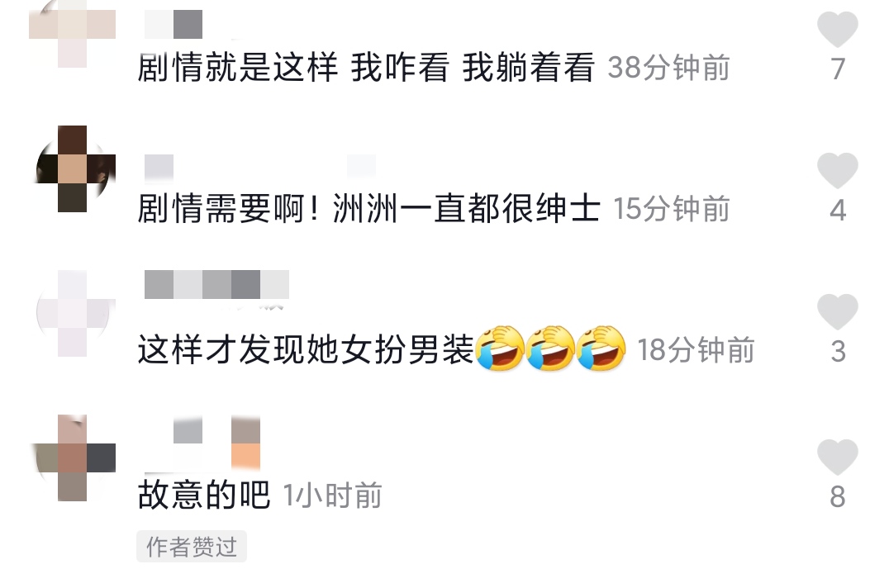Open avatar of the '故意的吧' commenter

tap(73, 458)
